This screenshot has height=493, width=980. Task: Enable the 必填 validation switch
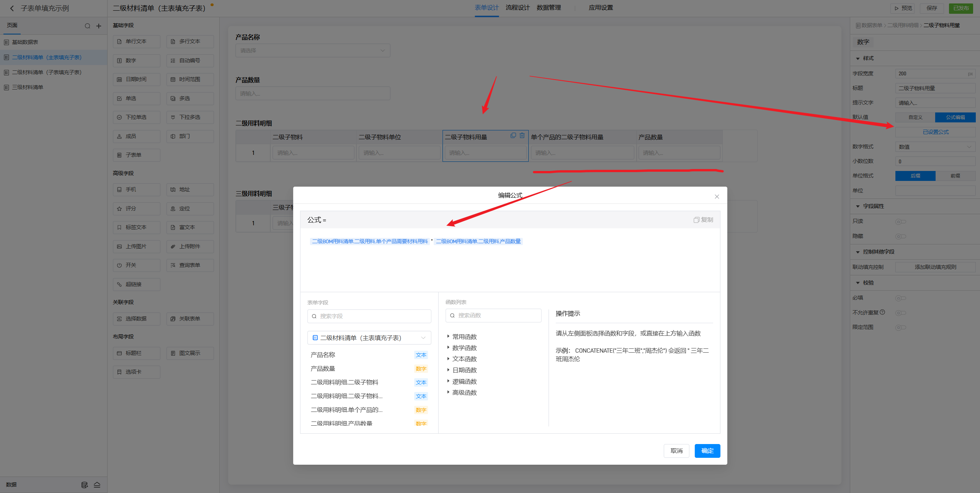pos(900,298)
